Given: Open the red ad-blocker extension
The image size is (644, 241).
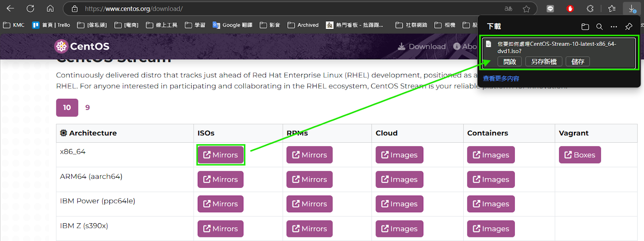Looking at the screenshot, I should (570, 8).
